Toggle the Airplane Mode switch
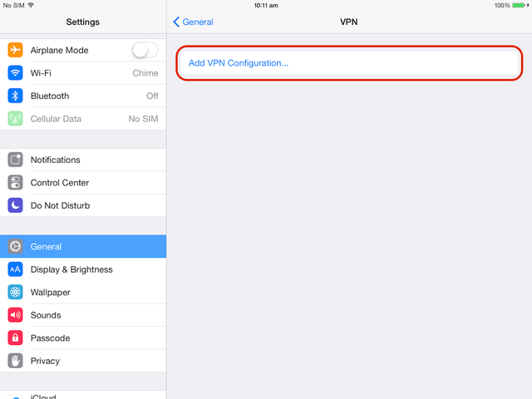The image size is (532, 399). (x=145, y=50)
